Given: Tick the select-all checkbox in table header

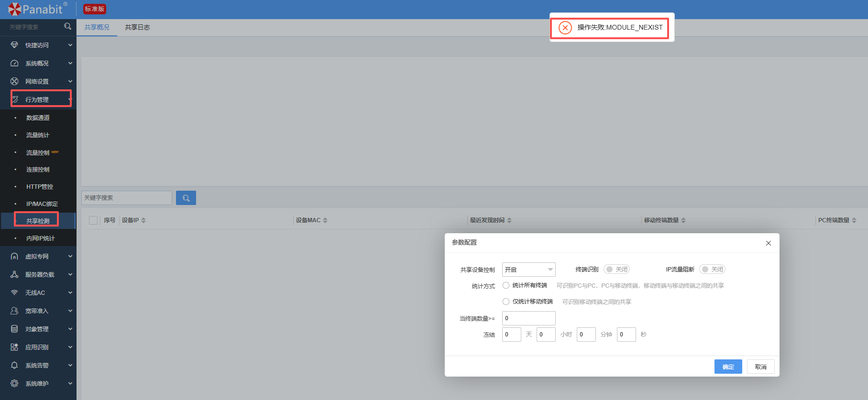Looking at the screenshot, I should (93, 220).
